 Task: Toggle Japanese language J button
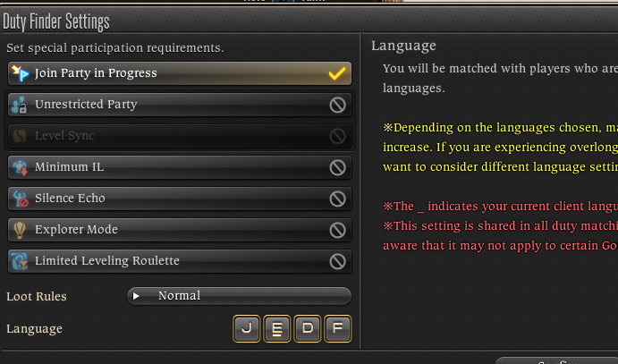pos(246,328)
